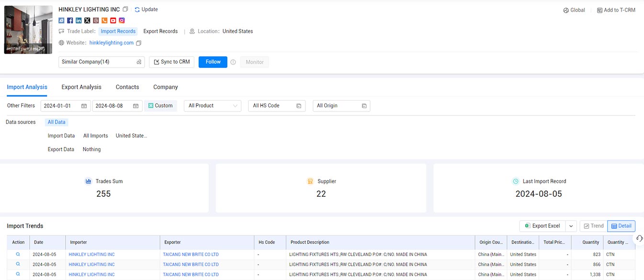Add company to T-CRM
The image size is (644, 280).
(x=616, y=10)
